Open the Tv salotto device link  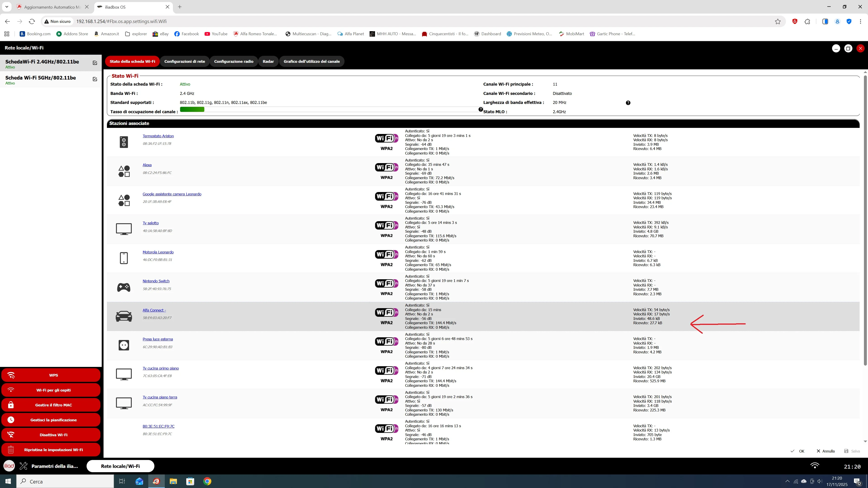(x=150, y=223)
